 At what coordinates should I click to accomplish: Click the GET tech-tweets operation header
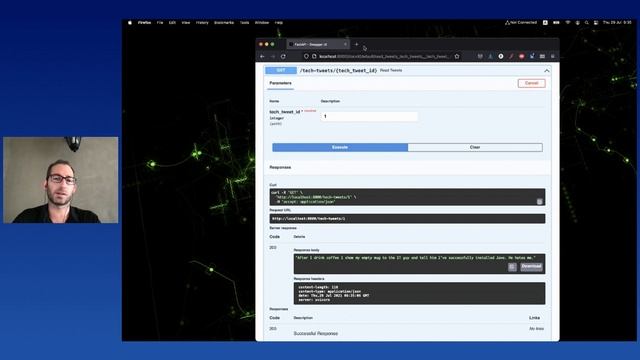pos(407,71)
